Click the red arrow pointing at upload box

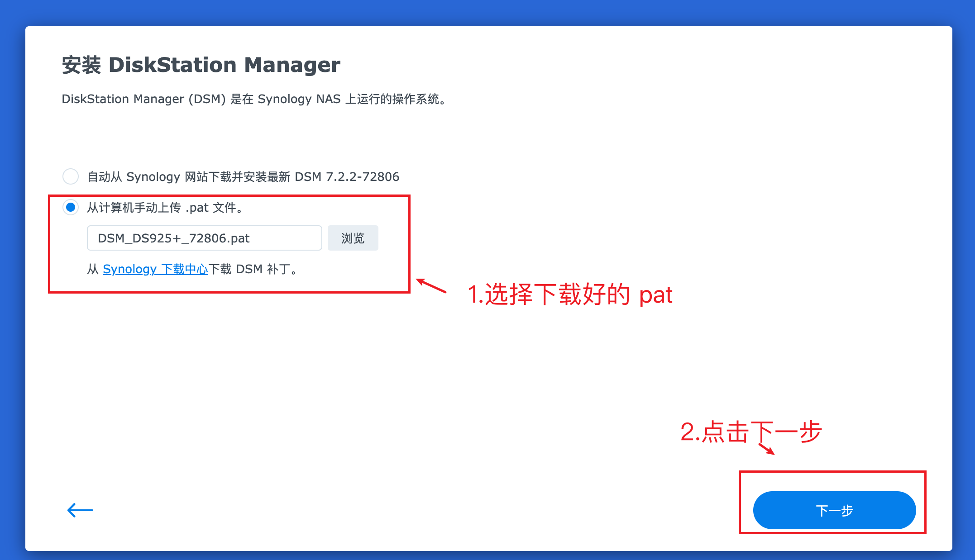(x=431, y=285)
